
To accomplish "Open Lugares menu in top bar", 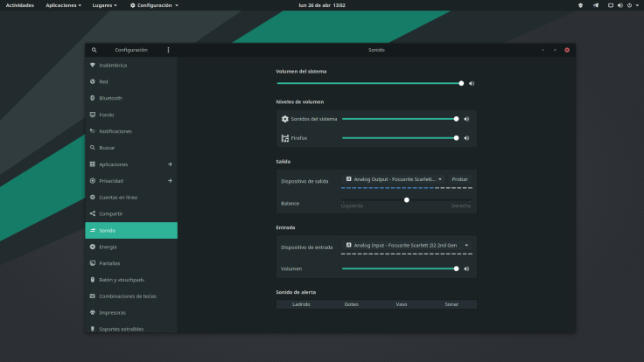I will pyautogui.click(x=106, y=5).
